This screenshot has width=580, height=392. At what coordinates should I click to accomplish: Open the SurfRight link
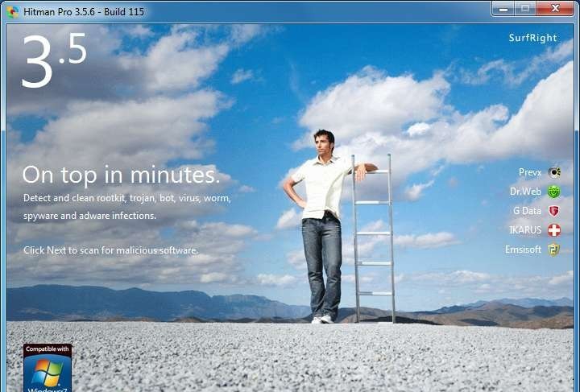click(x=532, y=38)
